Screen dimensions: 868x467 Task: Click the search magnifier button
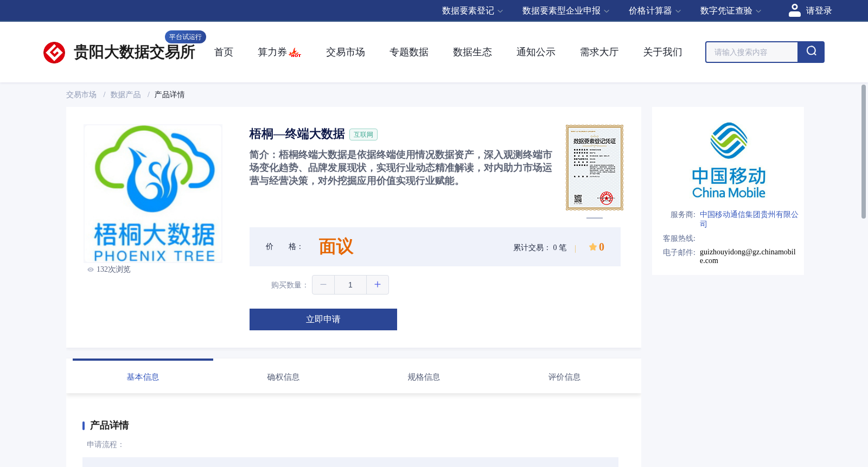811,52
